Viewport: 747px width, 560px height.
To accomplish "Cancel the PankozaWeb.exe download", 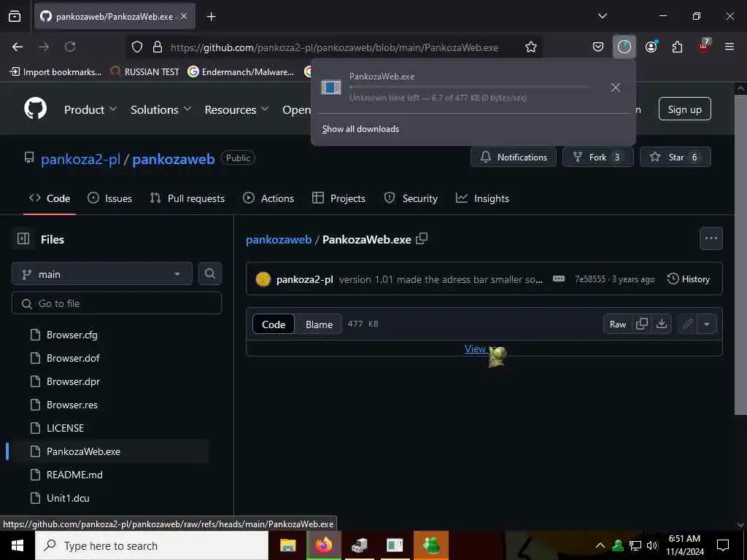I will [616, 87].
